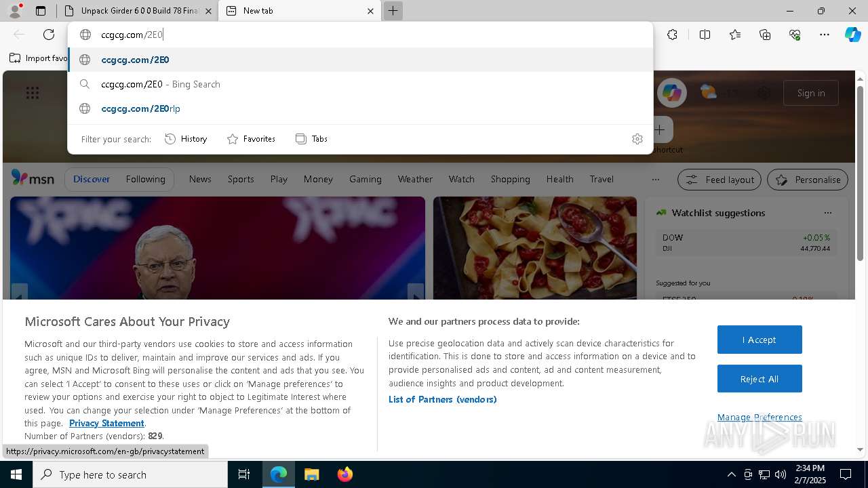
Task: Click the address bar input
Action: point(360,35)
